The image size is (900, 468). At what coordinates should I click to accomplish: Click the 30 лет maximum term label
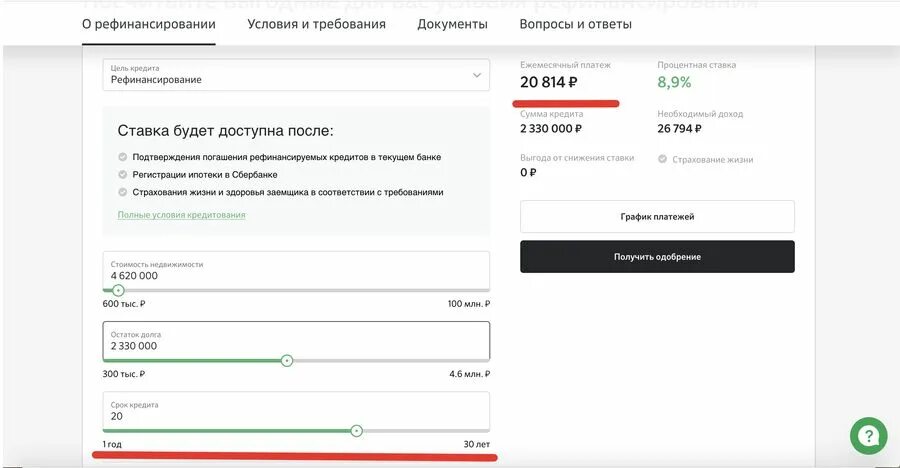pyautogui.click(x=477, y=444)
